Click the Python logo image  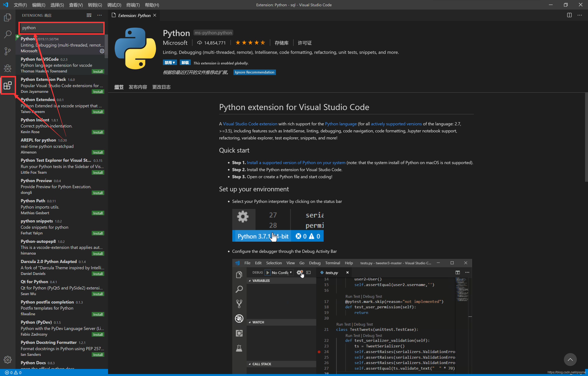click(135, 48)
